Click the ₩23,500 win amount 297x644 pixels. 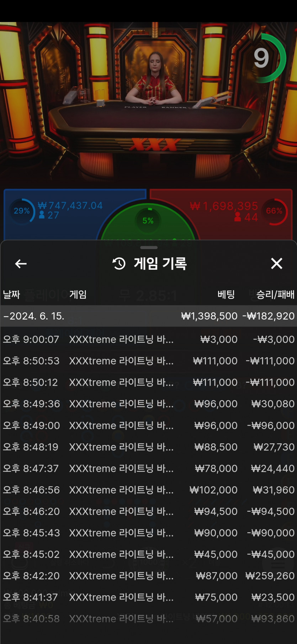[273, 597]
